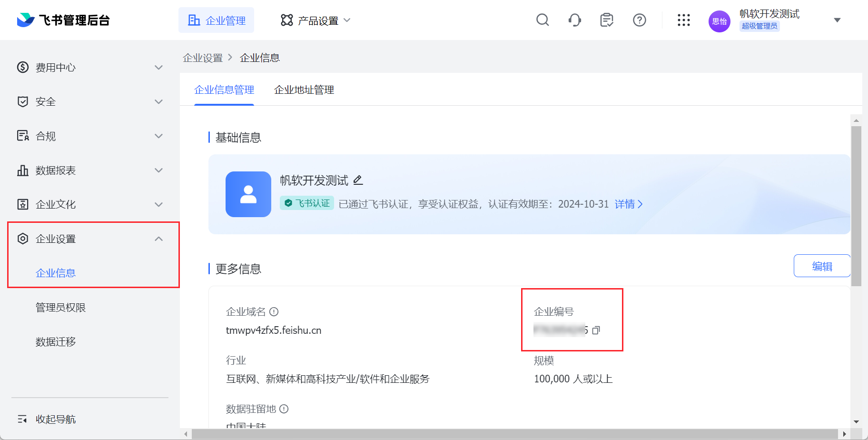
Task: Open the app grid launcher icon
Action: coord(684,20)
